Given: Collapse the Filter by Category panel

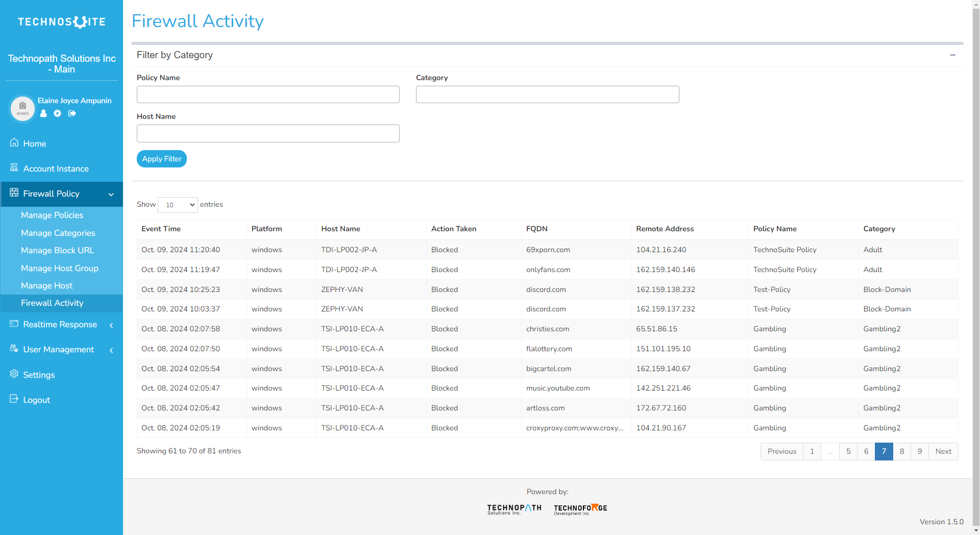Looking at the screenshot, I should click(x=952, y=55).
